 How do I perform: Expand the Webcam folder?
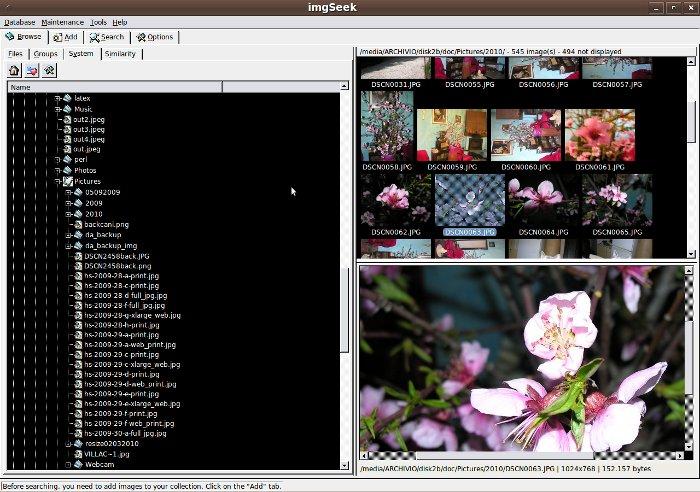68,465
